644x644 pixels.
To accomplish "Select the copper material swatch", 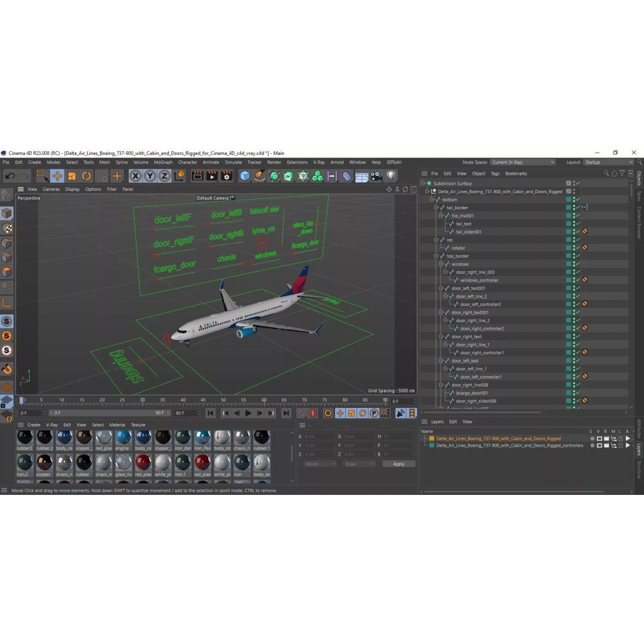I will point(44,466).
